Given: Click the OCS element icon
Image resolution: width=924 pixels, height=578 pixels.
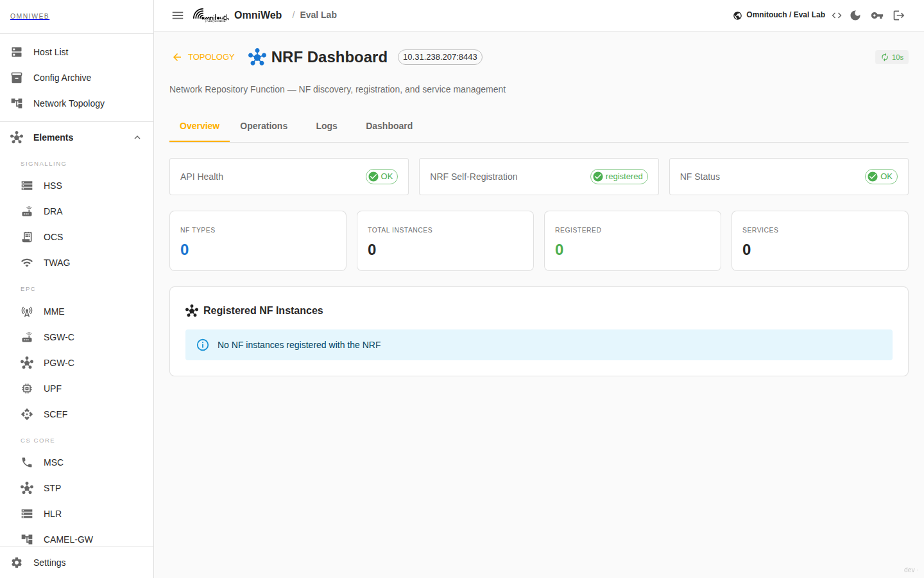Looking at the screenshot, I should tap(27, 237).
